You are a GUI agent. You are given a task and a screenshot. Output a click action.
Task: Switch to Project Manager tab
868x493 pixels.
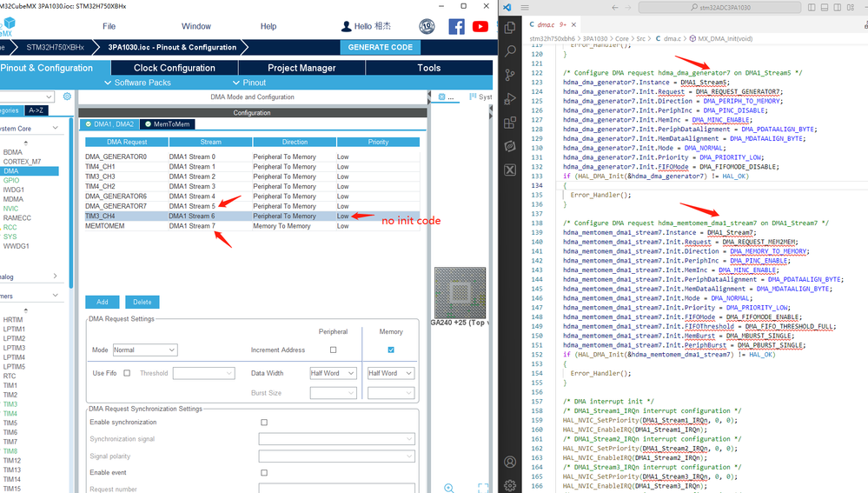[301, 68]
